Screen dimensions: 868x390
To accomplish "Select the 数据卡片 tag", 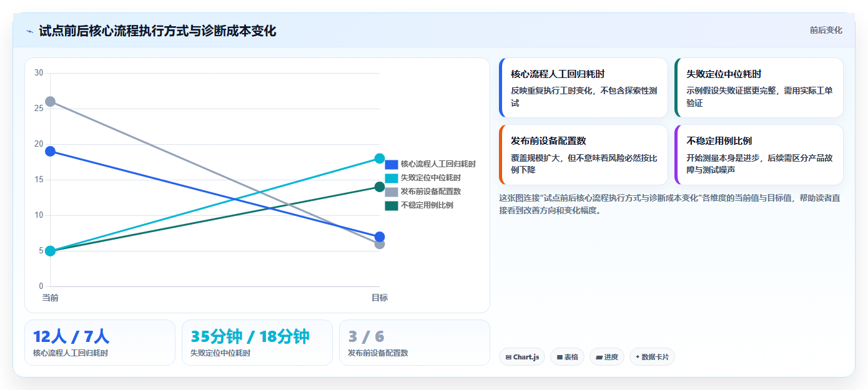I will pyautogui.click(x=652, y=357).
